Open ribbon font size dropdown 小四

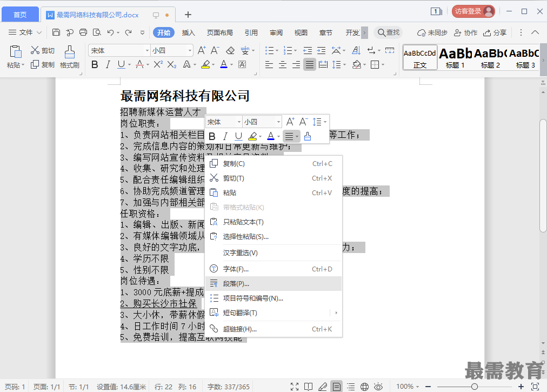pos(190,51)
